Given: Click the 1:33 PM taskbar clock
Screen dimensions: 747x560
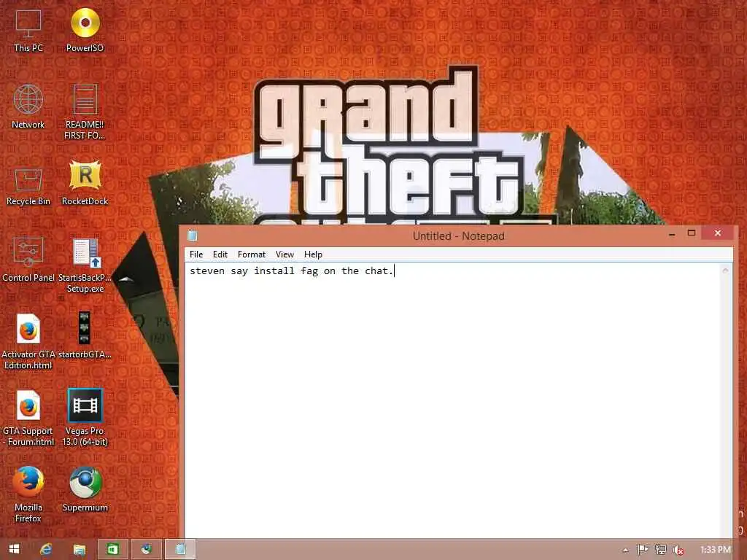Looking at the screenshot, I should click(715, 550).
